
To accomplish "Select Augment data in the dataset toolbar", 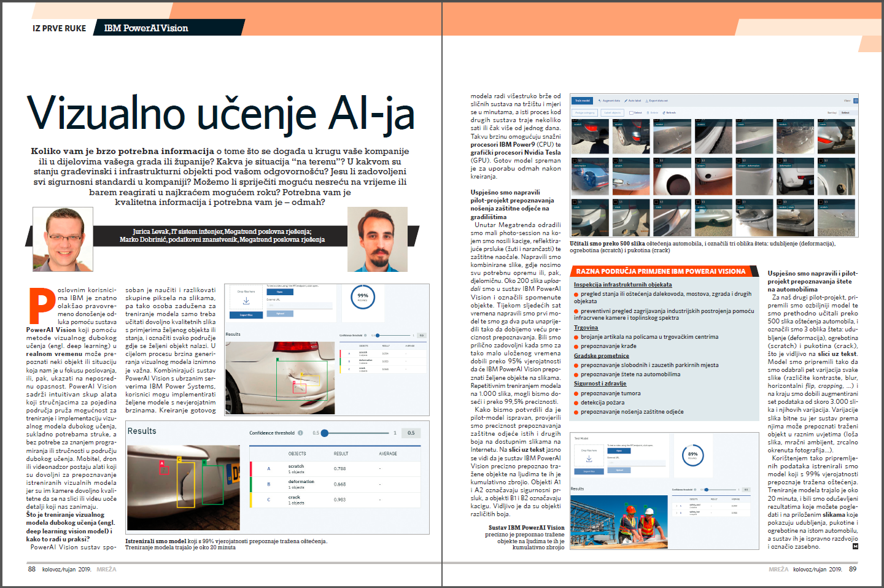I will (609, 101).
